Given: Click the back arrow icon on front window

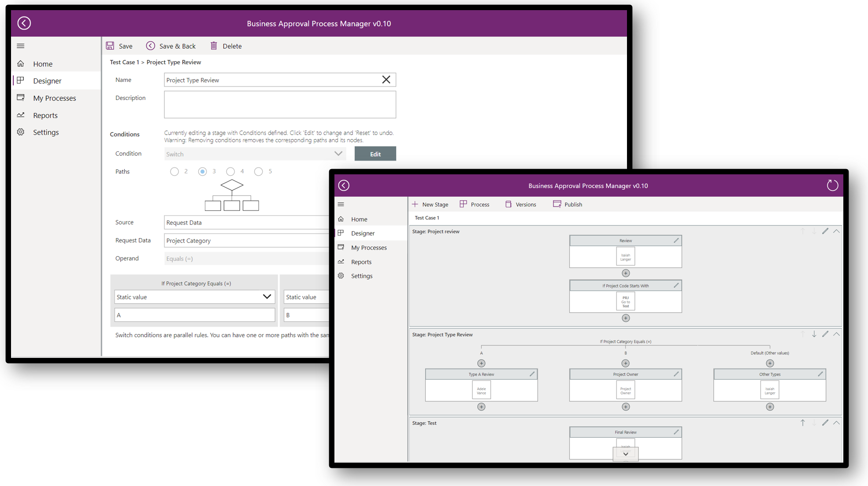Looking at the screenshot, I should point(343,185).
